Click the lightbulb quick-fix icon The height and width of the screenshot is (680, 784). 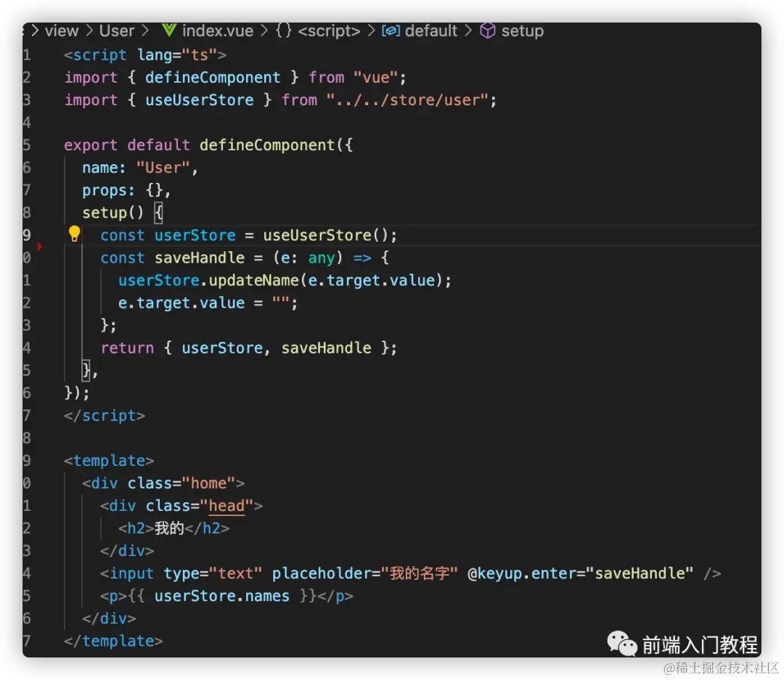point(74,234)
